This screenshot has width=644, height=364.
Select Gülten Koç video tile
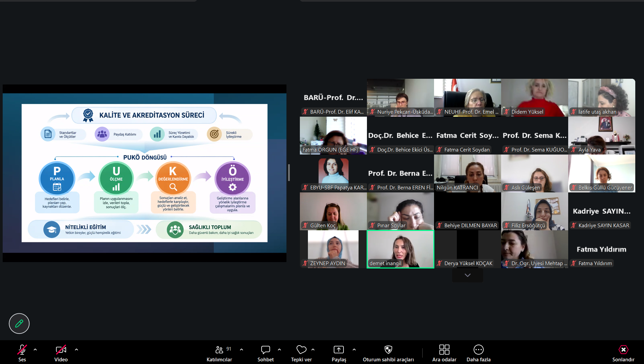click(333, 211)
